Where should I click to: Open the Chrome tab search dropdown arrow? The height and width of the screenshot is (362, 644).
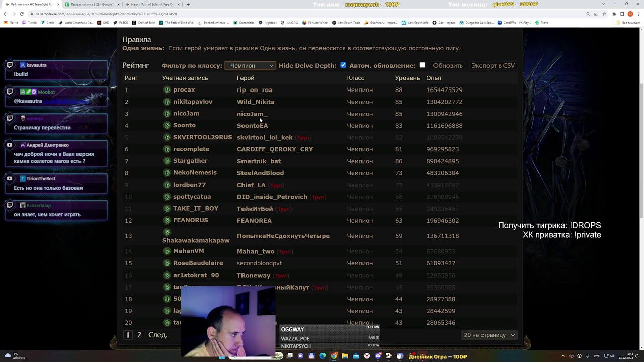(604, 4)
